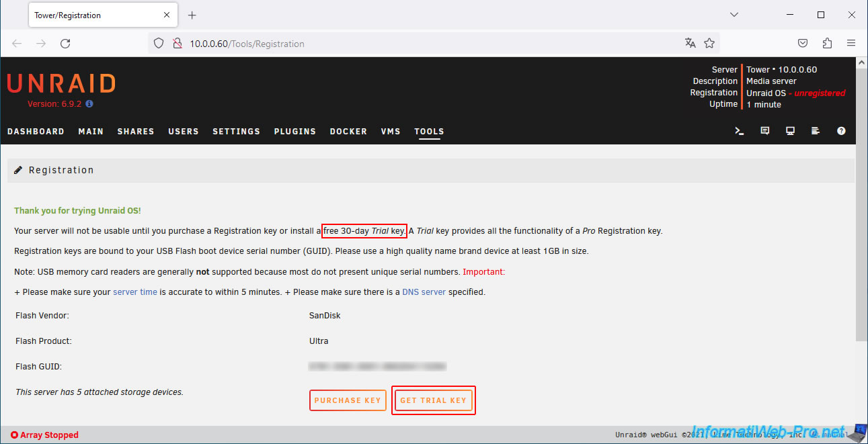
Task: Click the address bar URL field
Action: [430, 44]
